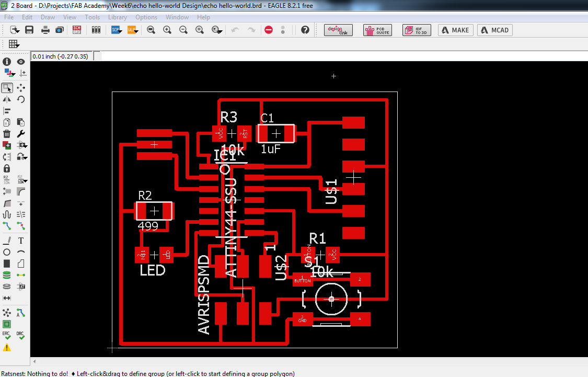This screenshot has height=377, width=588.
Task: Click the Print icon
Action: [45, 30]
